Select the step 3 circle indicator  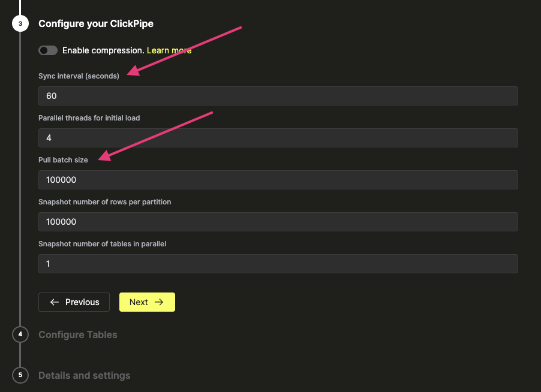click(20, 23)
